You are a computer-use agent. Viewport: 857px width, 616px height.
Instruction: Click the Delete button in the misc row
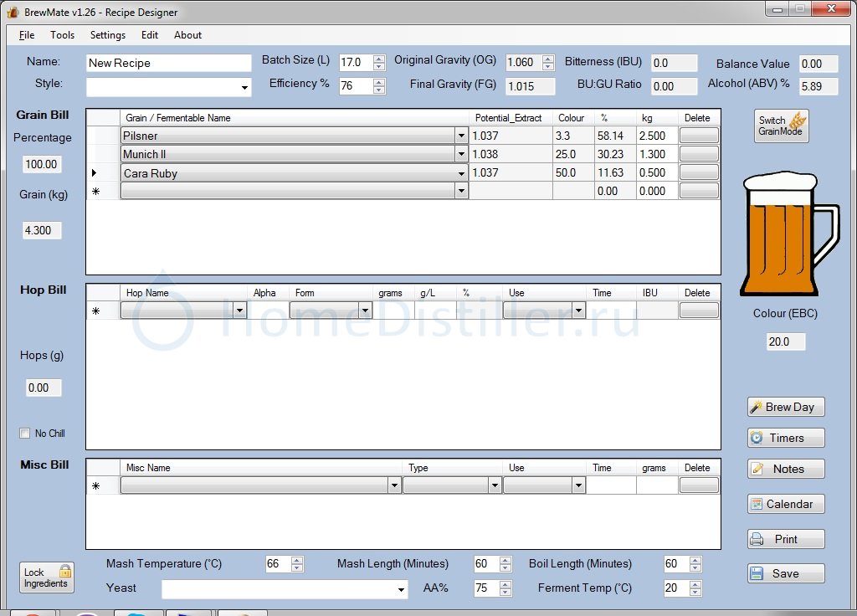pos(699,485)
